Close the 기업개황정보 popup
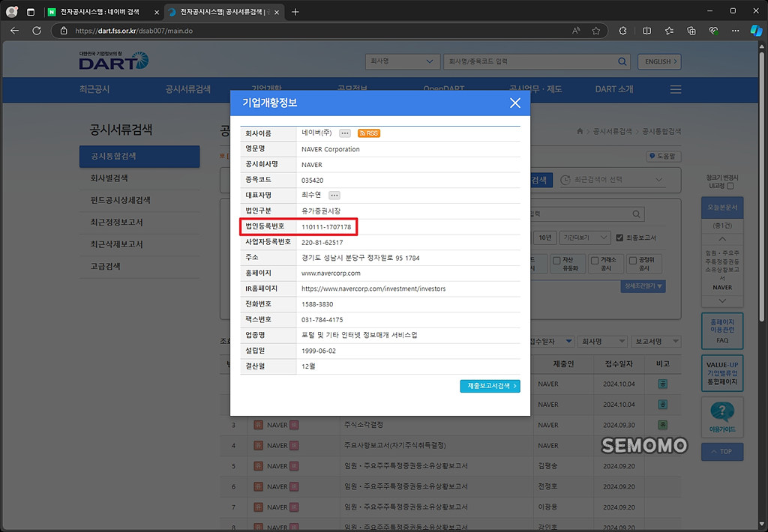This screenshot has height=532, width=768. pyautogui.click(x=514, y=103)
